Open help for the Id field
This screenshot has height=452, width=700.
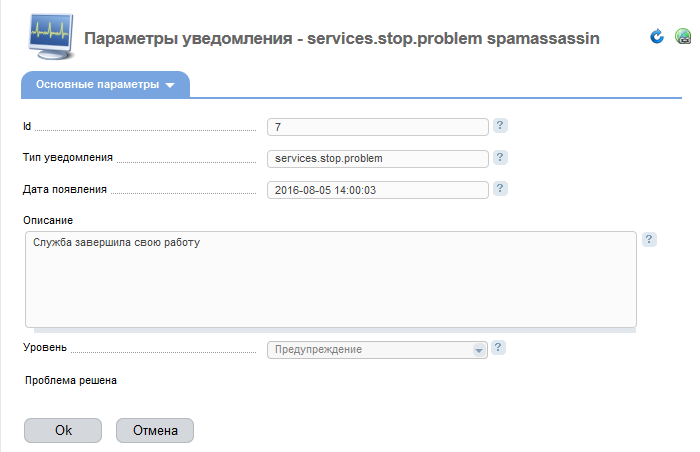[500, 126]
